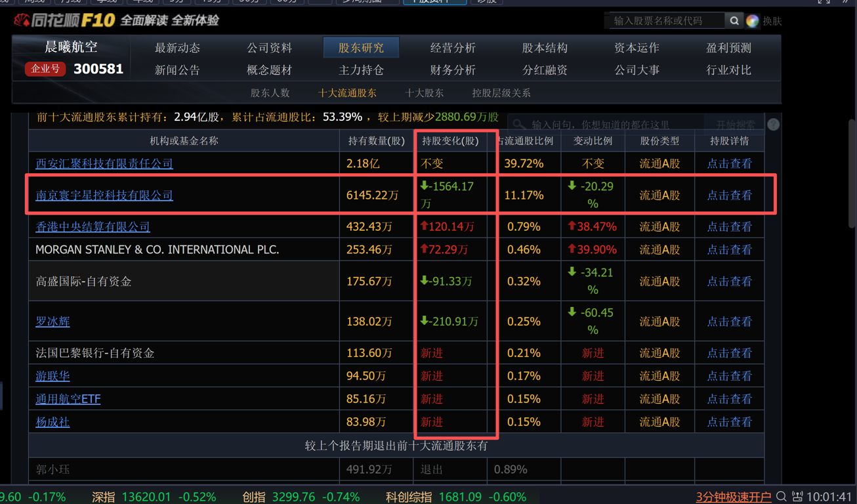
Task: Click 点击查看 in the MORGAN STANLEY row
Action: click(x=729, y=249)
